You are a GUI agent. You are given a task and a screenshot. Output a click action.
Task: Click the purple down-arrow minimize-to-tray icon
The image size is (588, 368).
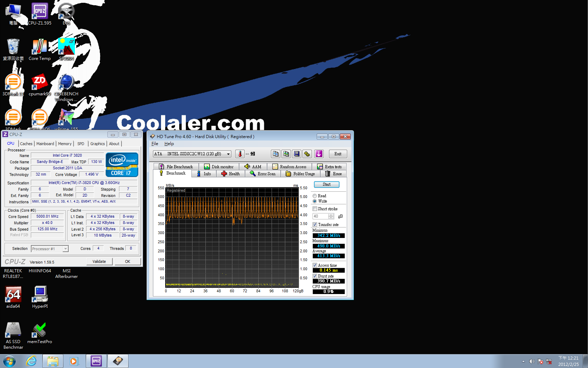tap(319, 154)
